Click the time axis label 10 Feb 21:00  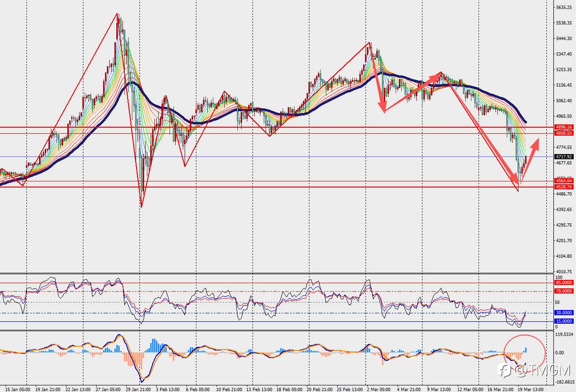[x=228, y=389]
